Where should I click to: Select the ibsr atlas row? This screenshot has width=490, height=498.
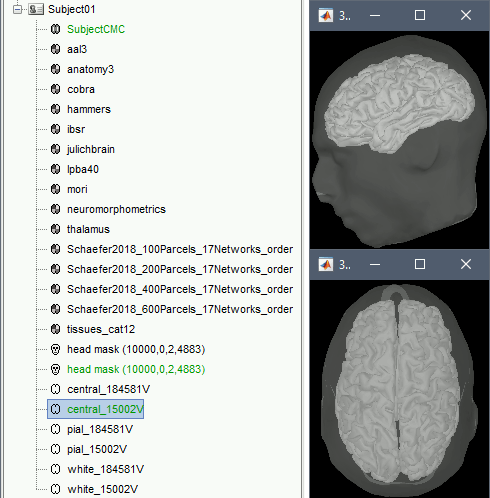click(76, 129)
